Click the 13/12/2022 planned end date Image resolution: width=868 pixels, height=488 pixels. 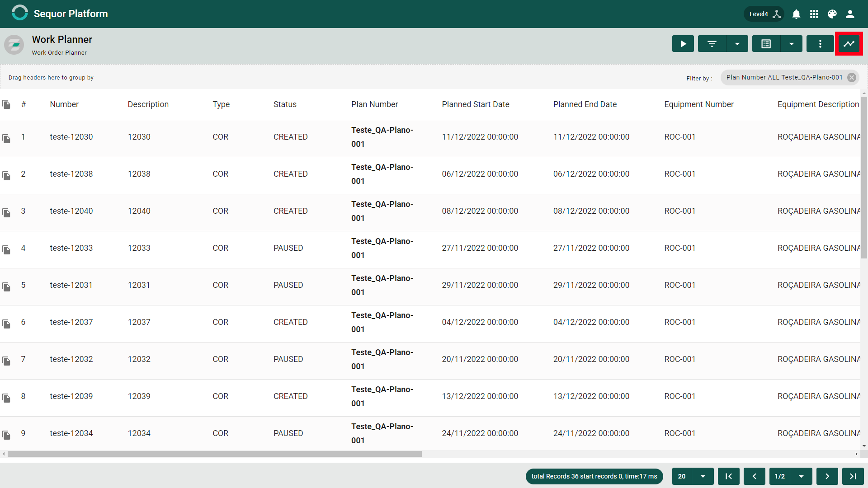click(591, 396)
